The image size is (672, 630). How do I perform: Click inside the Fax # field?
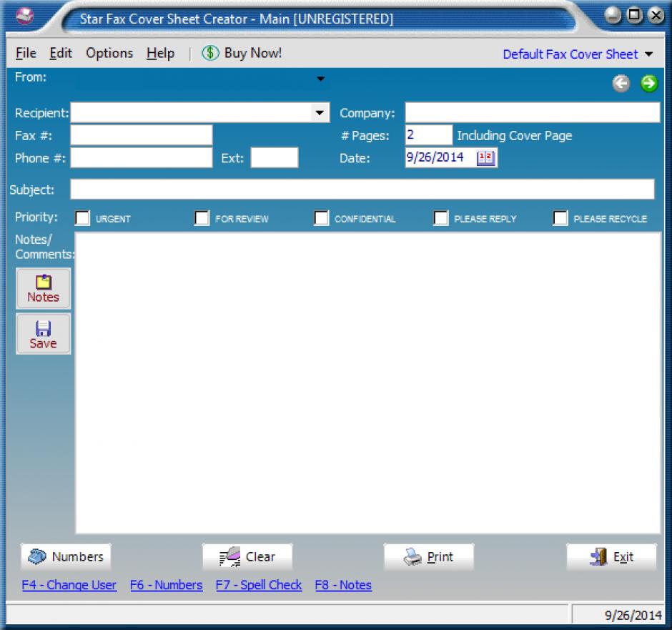pos(142,135)
